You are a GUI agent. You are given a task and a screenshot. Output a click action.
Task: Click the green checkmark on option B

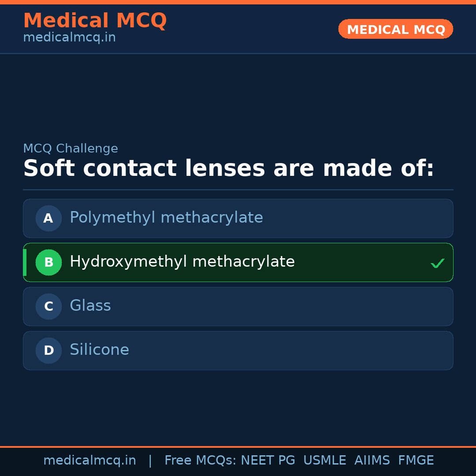click(438, 263)
